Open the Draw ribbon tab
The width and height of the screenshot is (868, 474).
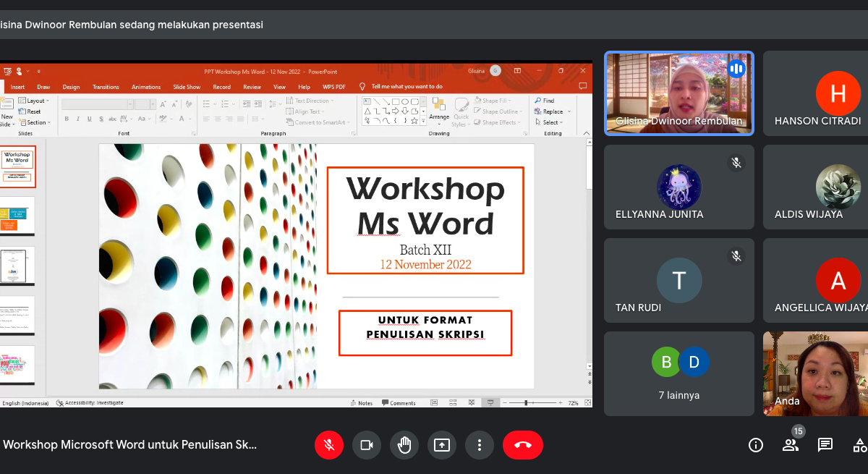[43, 87]
